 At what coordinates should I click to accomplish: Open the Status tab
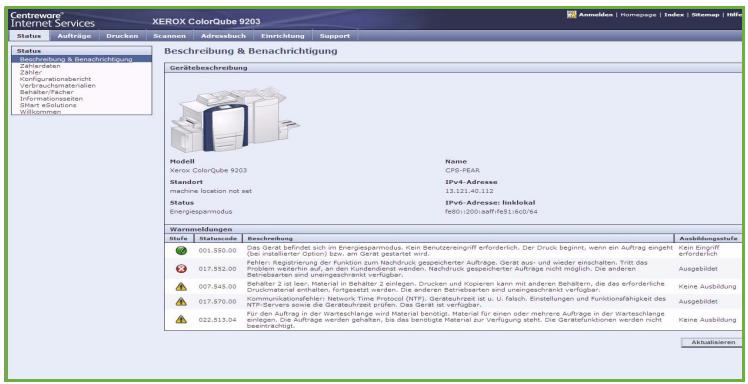pos(29,36)
